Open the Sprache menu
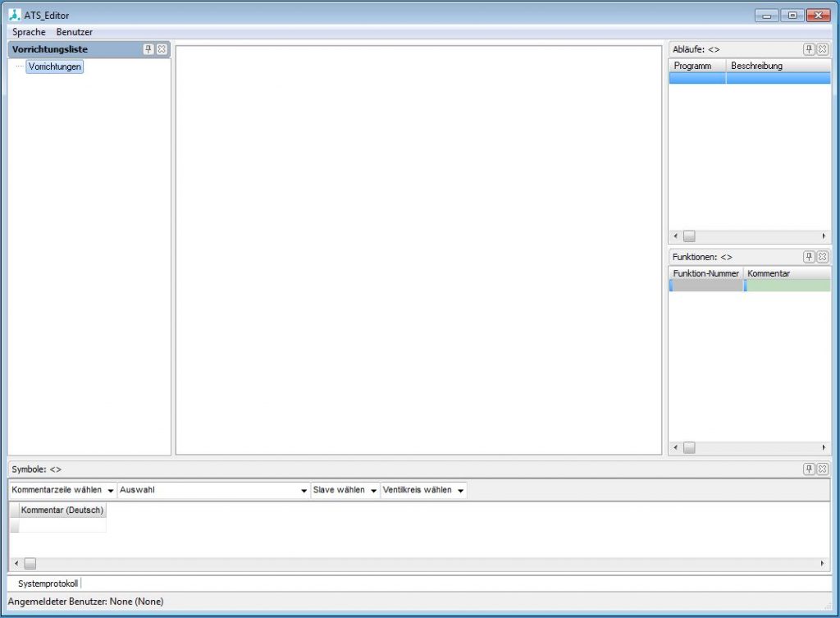This screenshot has height=618, width=840. [27, 32]
